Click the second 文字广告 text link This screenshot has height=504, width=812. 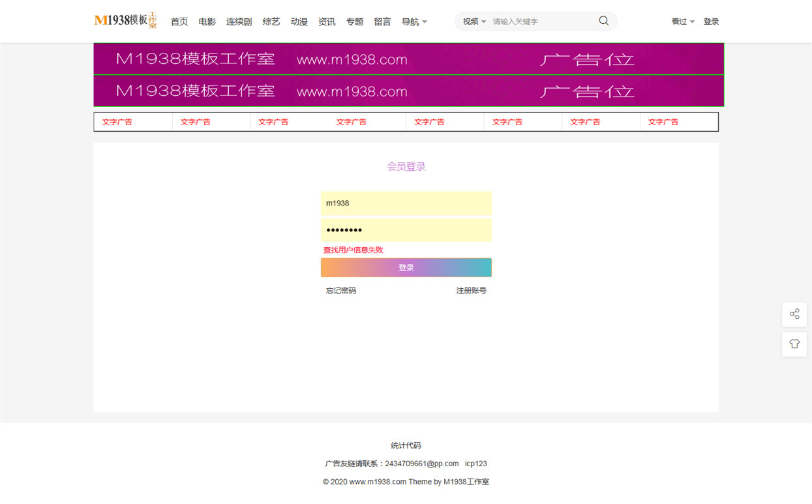point(196,122)
